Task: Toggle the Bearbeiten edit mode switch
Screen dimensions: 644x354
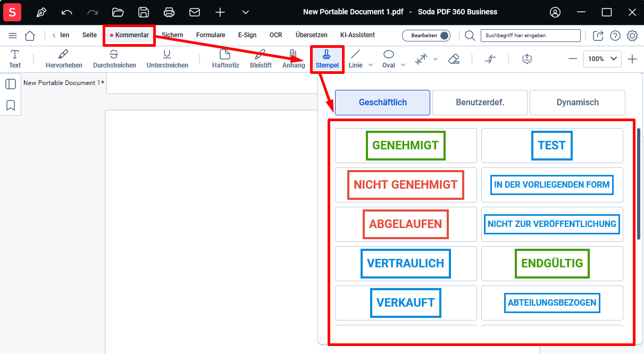Action: coord(426,36)
